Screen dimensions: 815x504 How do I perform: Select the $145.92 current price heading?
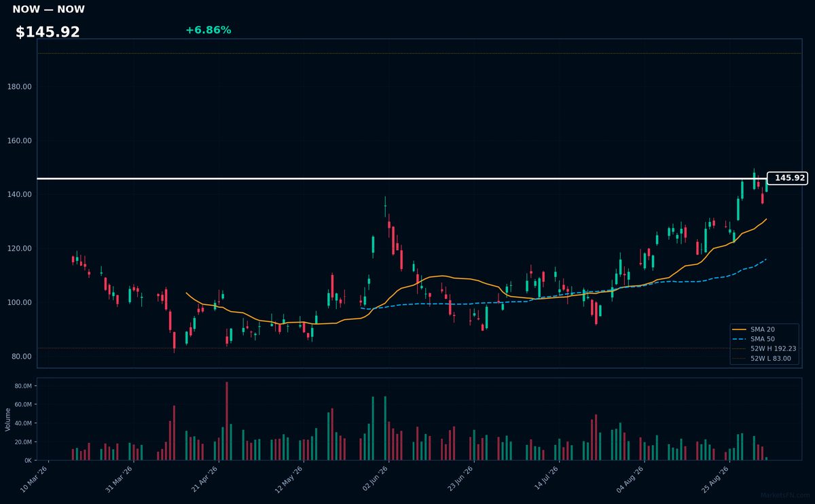(48, 32)
